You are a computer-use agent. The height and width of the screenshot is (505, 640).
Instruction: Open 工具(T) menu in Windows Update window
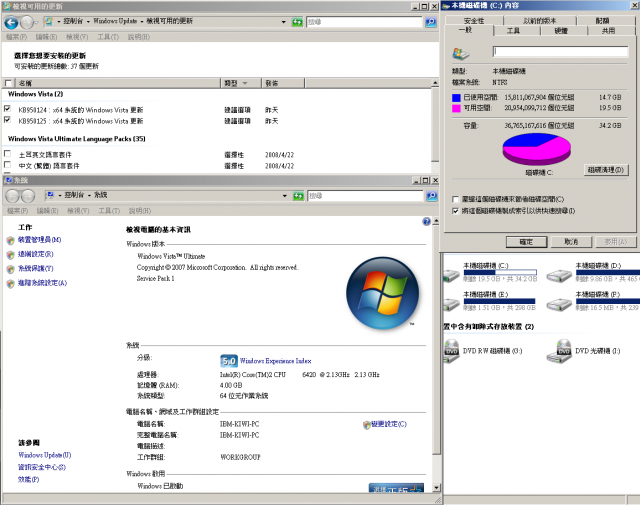(x=108, y=37)
